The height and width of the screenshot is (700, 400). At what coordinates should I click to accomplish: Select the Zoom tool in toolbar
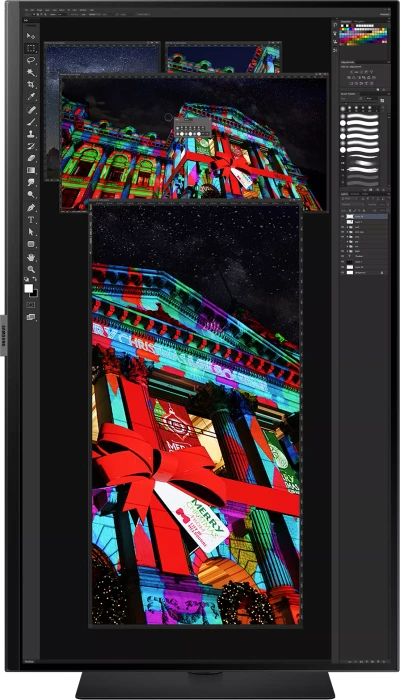click(x=31, y=269)
